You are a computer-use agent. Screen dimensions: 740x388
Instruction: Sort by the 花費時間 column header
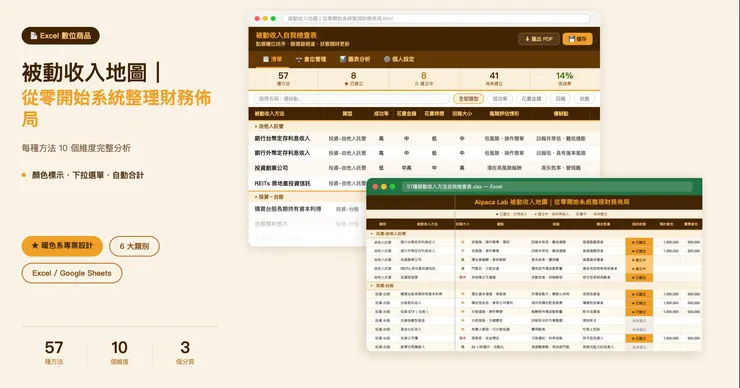tap(434, 114)
